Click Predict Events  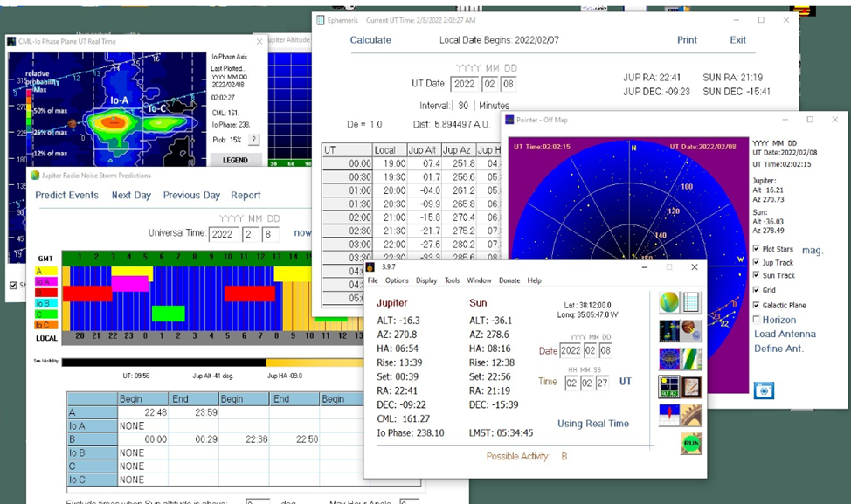[x=66, y=196]
